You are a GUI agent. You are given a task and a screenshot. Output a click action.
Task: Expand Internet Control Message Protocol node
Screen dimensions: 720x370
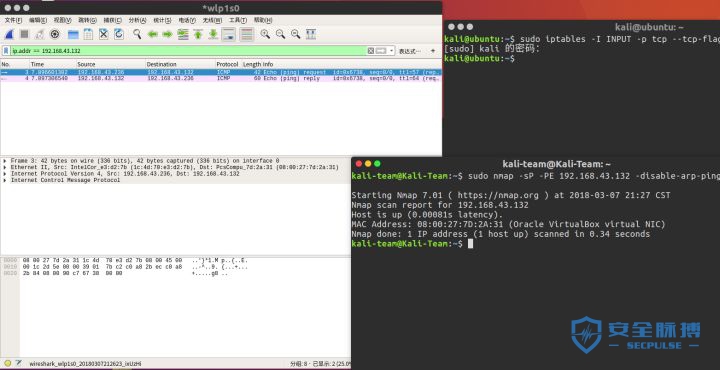[x=5, y=180]
